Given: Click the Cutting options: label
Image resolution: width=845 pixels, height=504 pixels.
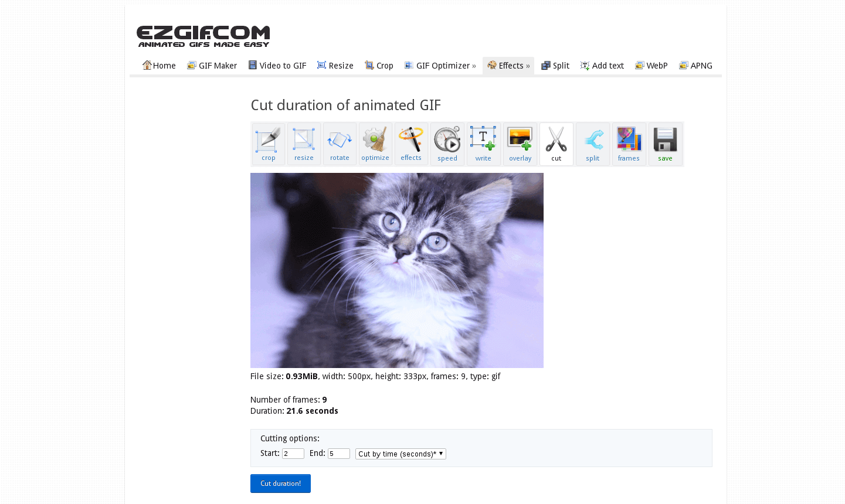Looking at the screenshot, I should (x=290, y=438).
